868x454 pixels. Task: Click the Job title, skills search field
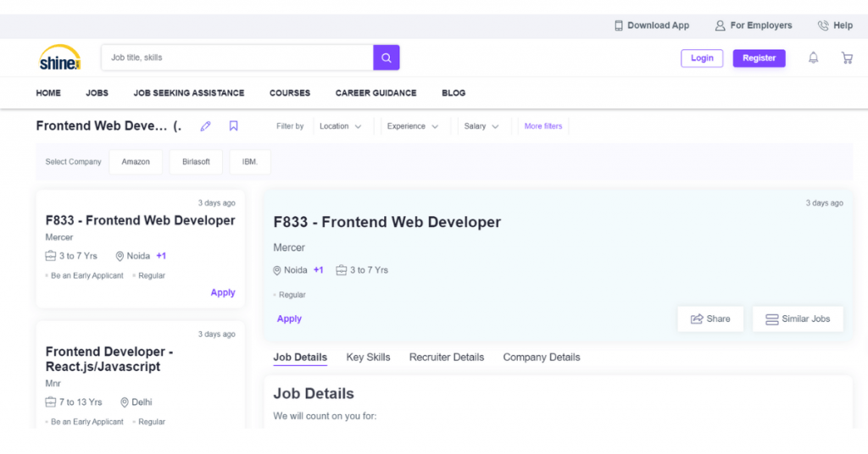pyautogui.click(x=237, y=58)
